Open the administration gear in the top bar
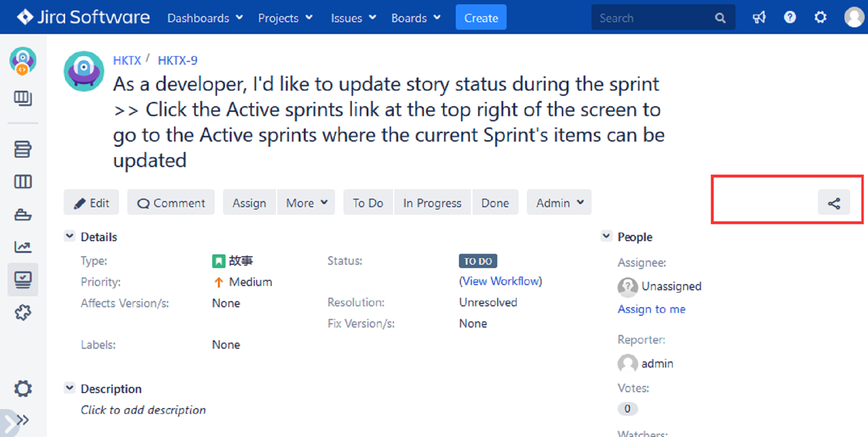The height and width of the screenshot is (437, 868). [x=820, y=17]
